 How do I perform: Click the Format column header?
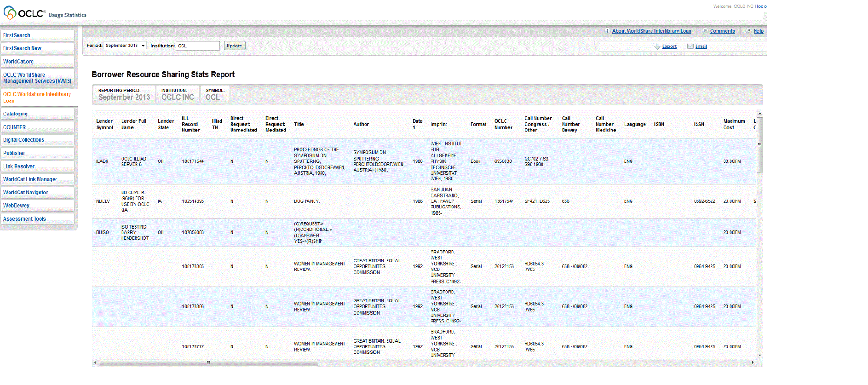point(478,124)
